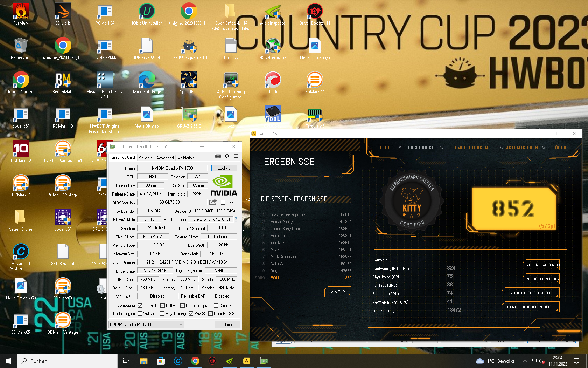Open the Advanced SystemCare desktop icon
Screen dimensions: 588x368
21,257
